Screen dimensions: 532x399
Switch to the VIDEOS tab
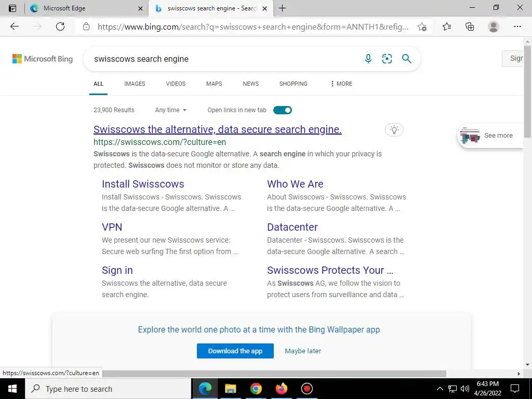[x=176, y=84]
